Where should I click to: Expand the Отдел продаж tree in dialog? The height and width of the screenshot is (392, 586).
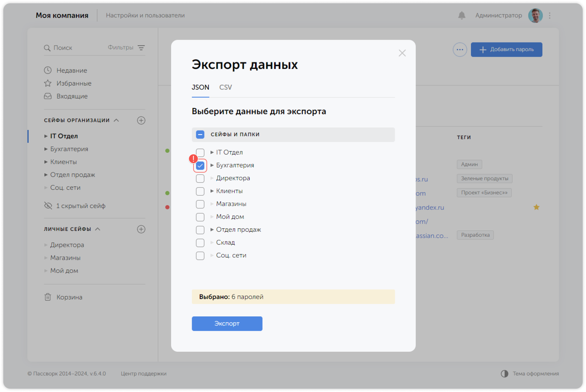pyautogui.click(x=212, y=230)
